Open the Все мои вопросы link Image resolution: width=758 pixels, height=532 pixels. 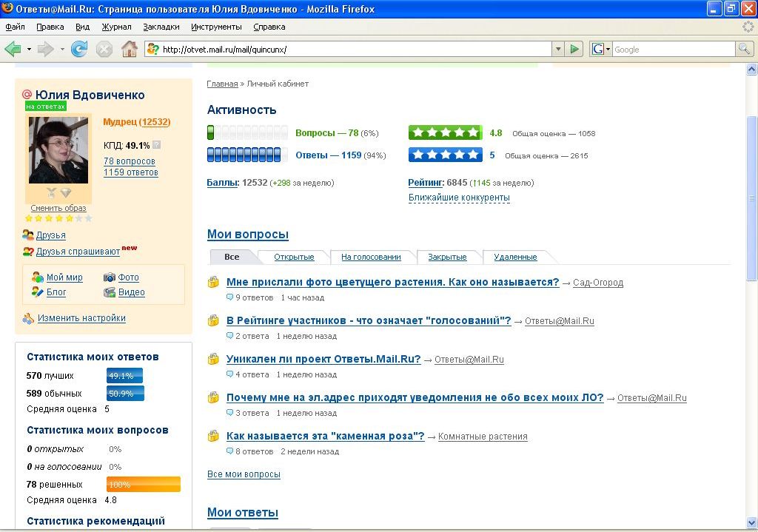point(244,474)
